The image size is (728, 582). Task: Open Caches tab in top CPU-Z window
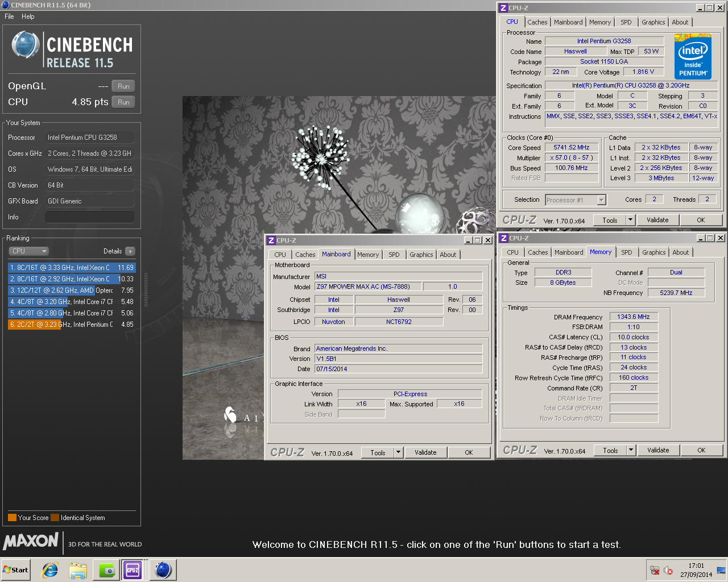click(537, 22)
